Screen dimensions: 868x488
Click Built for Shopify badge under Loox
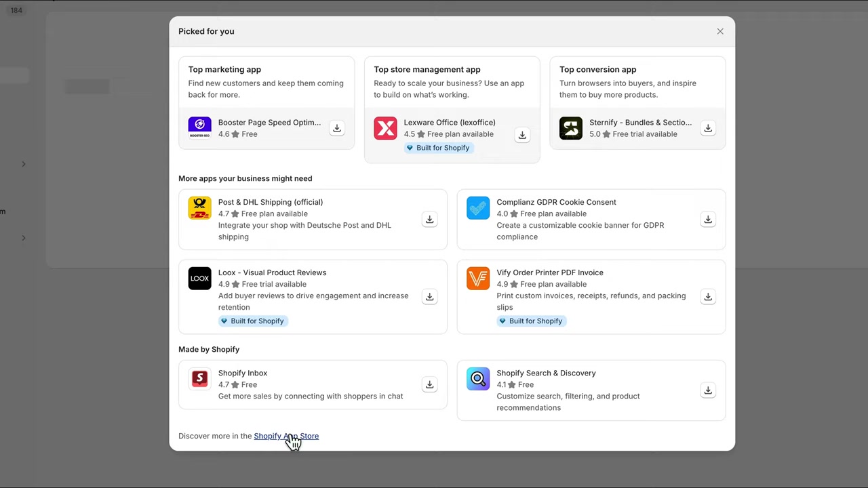coord(252,321)
